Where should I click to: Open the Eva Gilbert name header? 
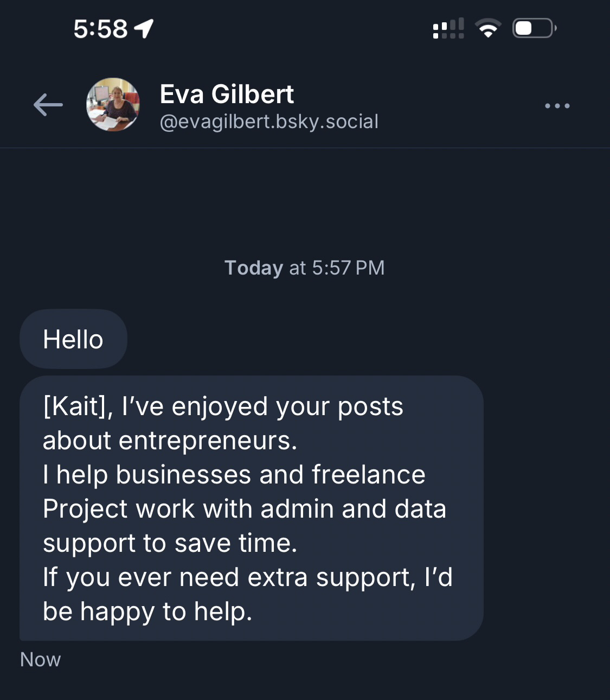click(x=227, y=94)
